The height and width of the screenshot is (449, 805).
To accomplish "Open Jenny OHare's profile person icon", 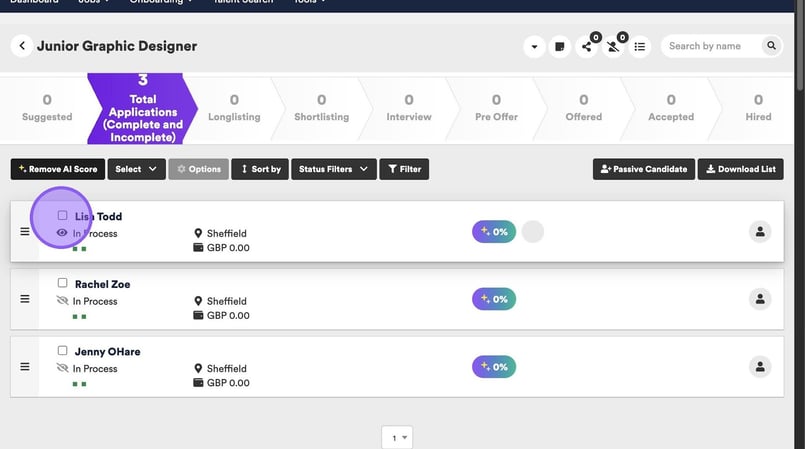I will (760, 366).
